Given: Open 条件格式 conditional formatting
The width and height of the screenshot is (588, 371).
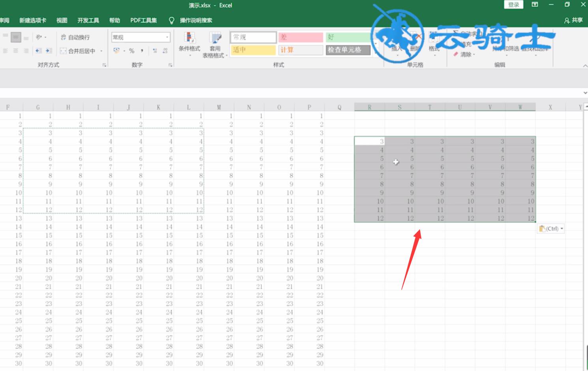Looking at the screenshot, I should point(189,43).
